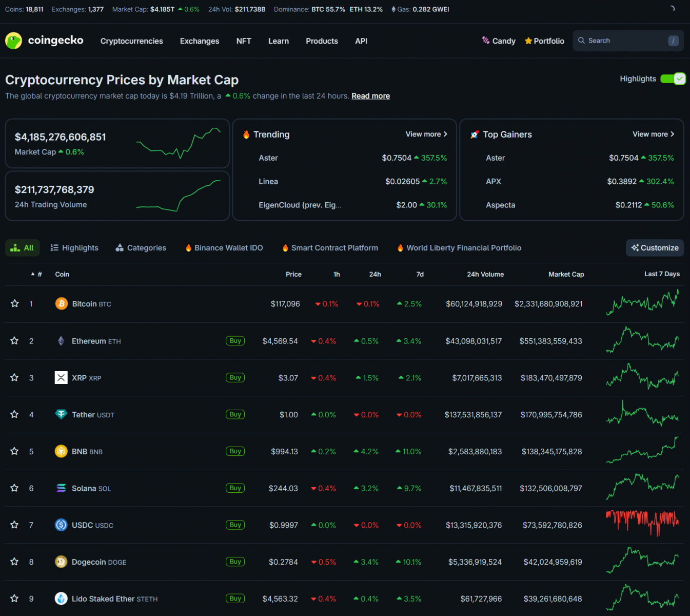Open Candy rewards icon in header
This screenshot has height=616, width=690.
pos(485,41)
